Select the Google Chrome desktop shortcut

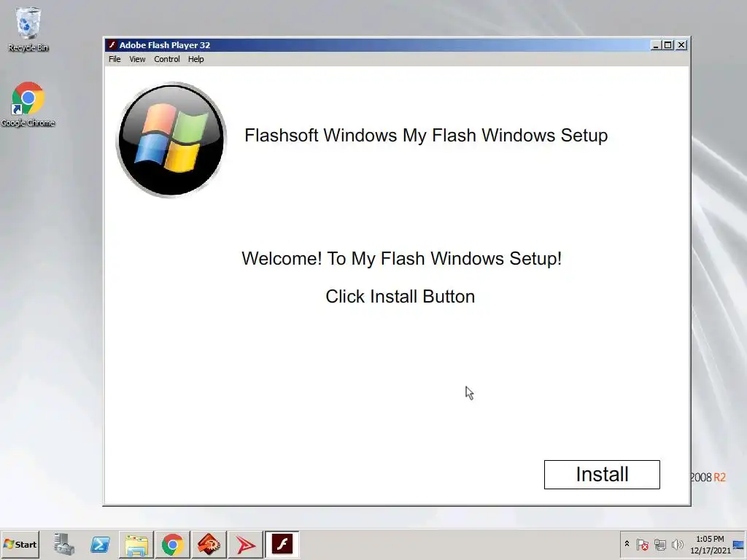coord(28,105)
